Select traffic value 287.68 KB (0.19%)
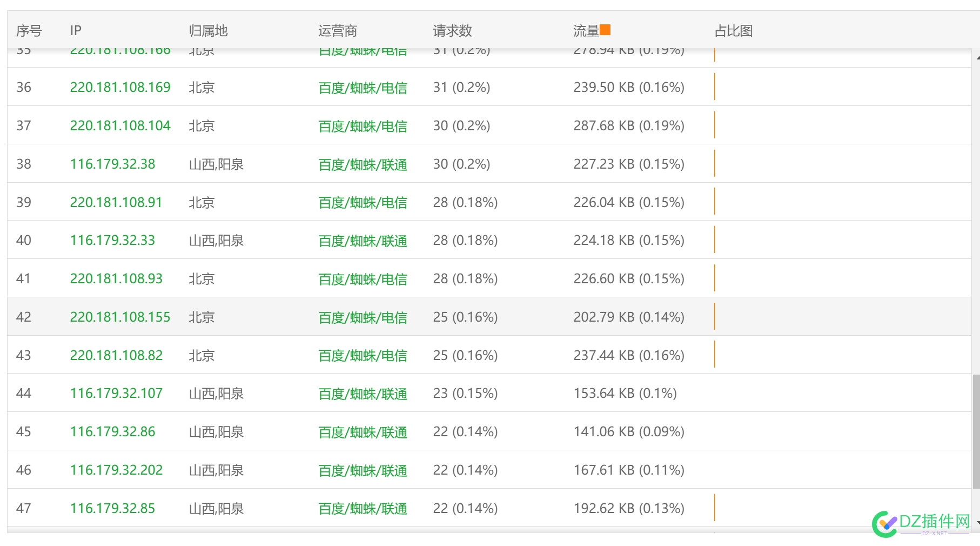This screenshot has width=980, height=546. (x=629, y=125)
